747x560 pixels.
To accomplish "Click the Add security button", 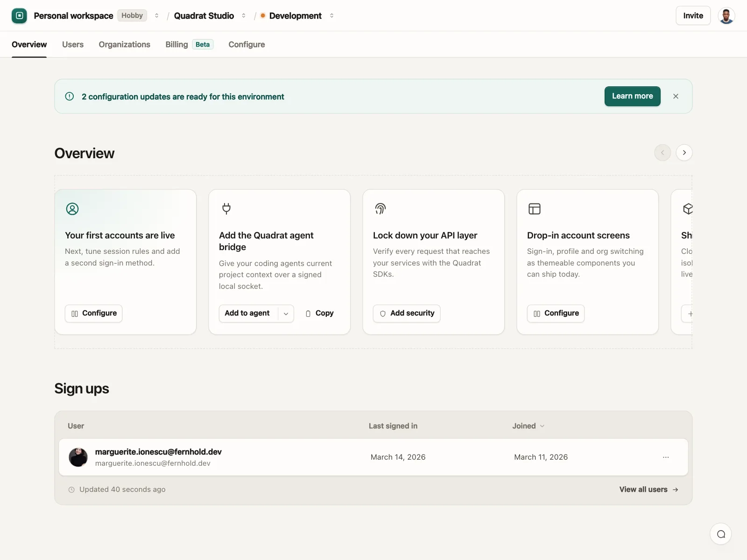I will click(407, 314).
